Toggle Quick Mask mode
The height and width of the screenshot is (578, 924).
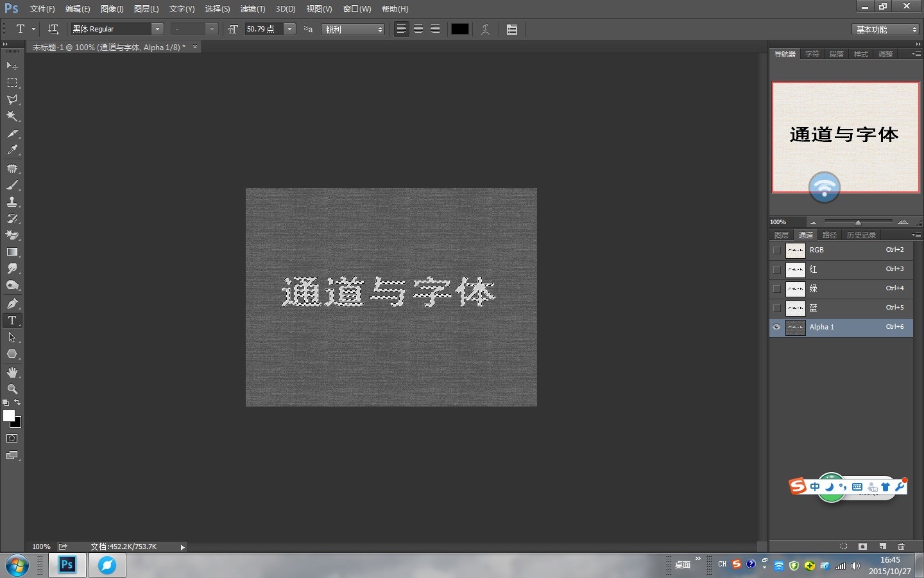pos(12,439)
